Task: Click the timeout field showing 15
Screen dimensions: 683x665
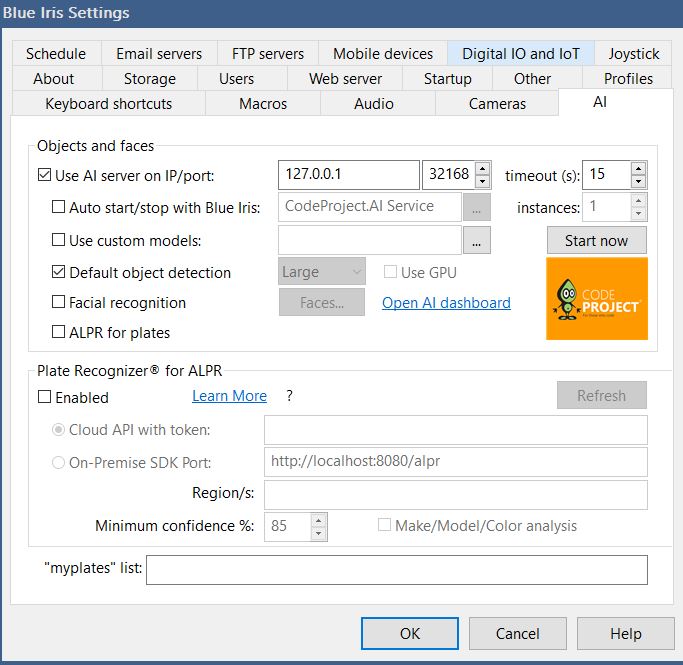Action: point(607,175)
